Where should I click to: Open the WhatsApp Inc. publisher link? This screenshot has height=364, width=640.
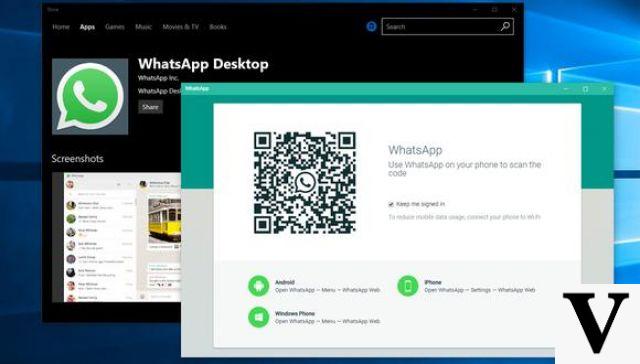click(158, 78)
